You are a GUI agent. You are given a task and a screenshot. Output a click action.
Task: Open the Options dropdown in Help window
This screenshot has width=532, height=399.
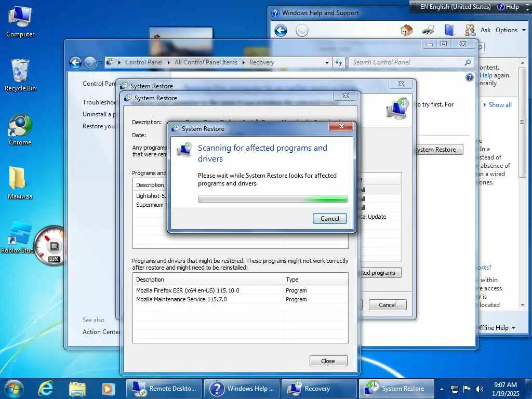510,30
